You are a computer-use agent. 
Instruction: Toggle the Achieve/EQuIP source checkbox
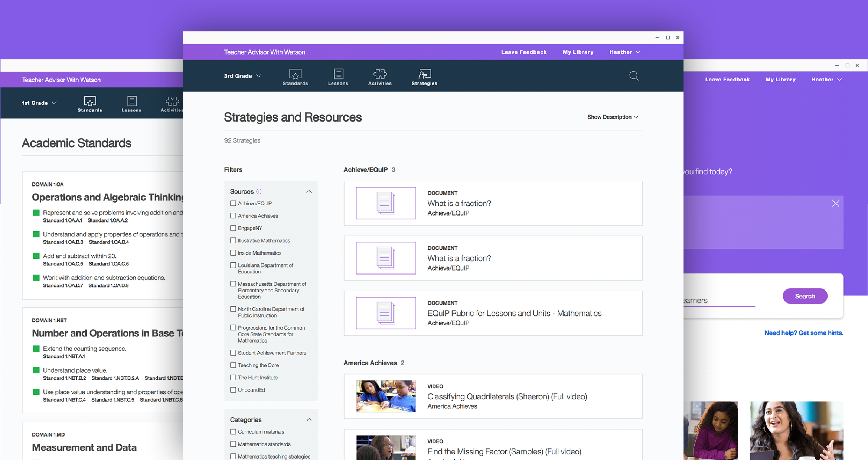232,203
